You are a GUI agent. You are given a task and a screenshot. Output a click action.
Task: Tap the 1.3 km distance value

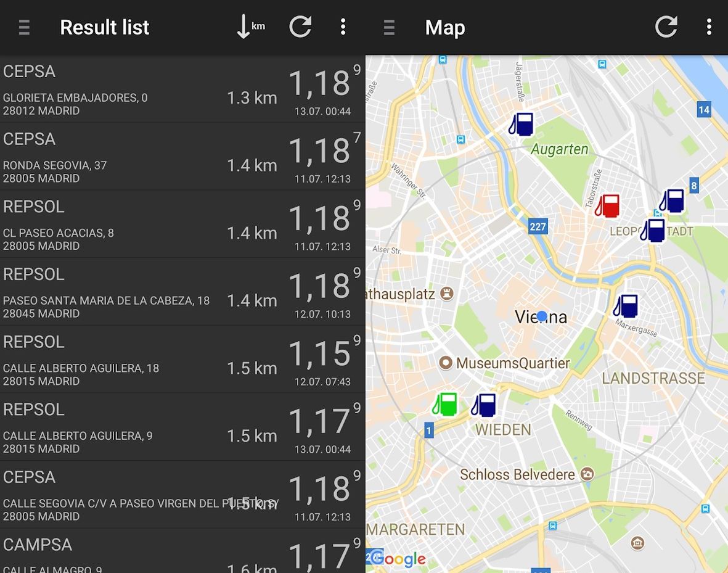pos(252,97)
